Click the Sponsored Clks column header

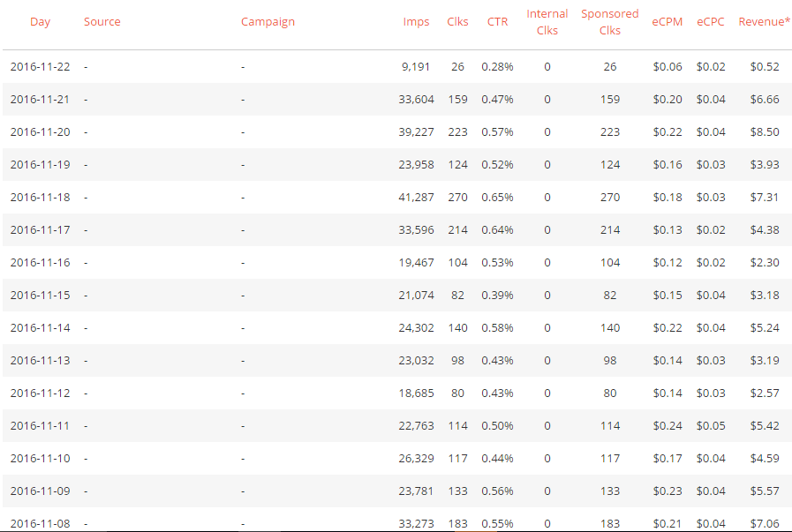pos(609,22)
